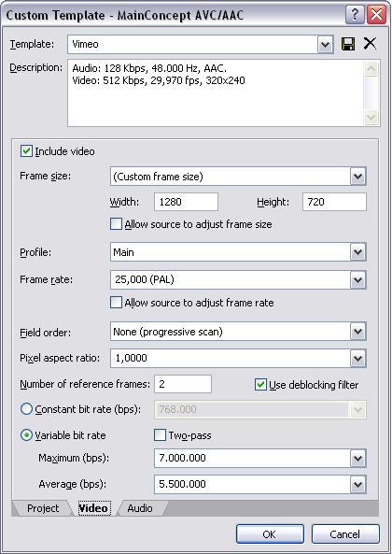Delete template with X icon
The height and width of the screenshot is (554, 392).
point(370,44)
